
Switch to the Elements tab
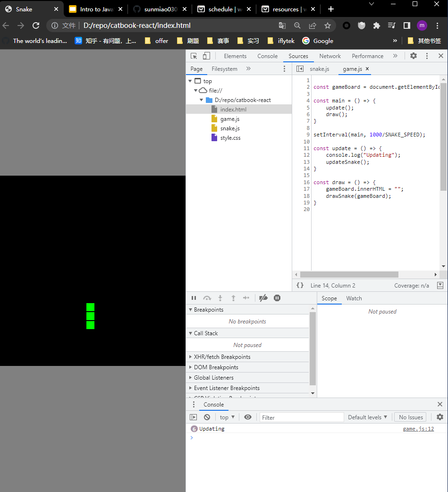(235, 56)
